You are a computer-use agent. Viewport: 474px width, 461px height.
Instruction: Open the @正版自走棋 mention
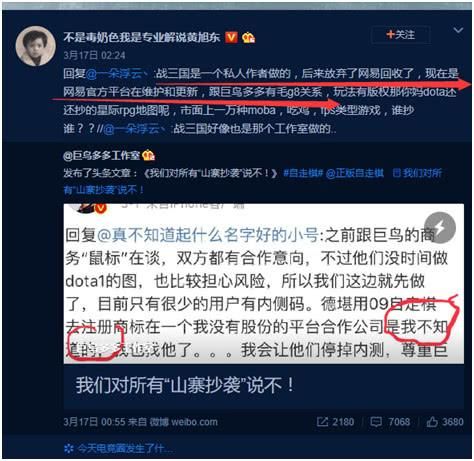(355, 173)
